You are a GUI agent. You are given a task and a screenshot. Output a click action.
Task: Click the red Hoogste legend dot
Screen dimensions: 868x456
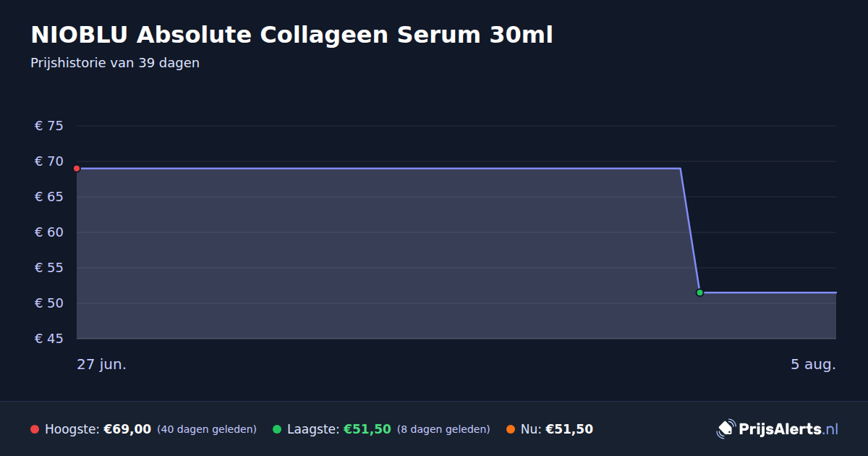tap(35, 429)
